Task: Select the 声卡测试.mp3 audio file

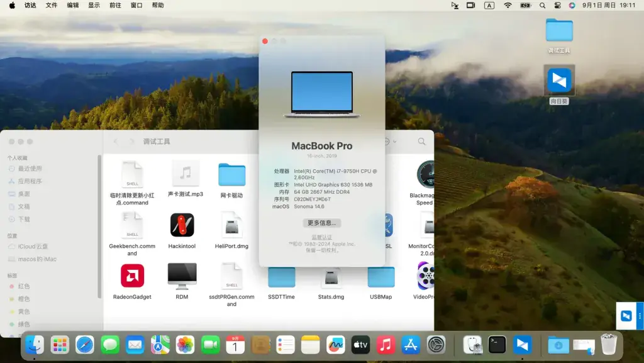Action: (x=186, y=174)
